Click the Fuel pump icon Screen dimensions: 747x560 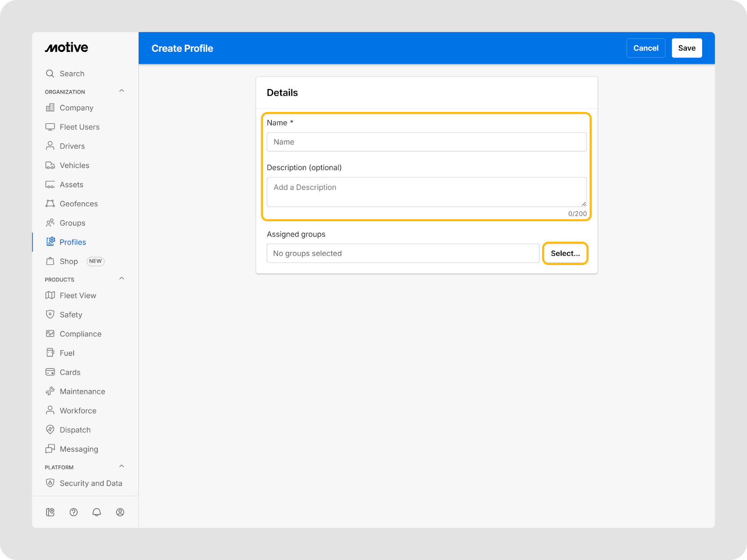[50, 353]
